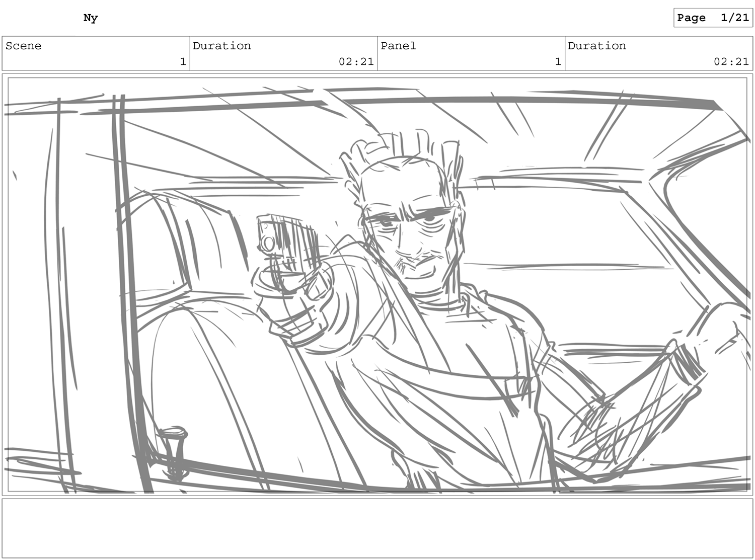Select the Panel number value 1
Screen dimensions: 755x560
(557, 61)
